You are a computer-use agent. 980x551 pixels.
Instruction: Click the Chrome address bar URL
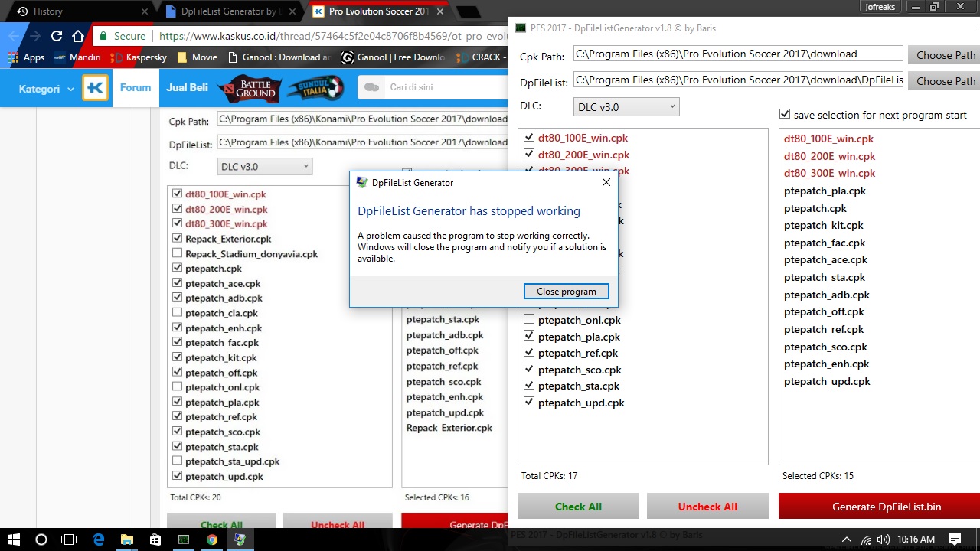333,36
